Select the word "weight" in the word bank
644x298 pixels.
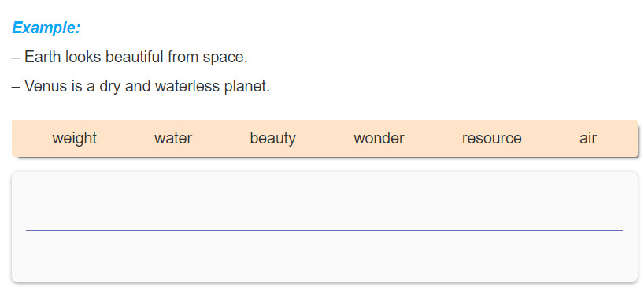(x=74, y=138)
